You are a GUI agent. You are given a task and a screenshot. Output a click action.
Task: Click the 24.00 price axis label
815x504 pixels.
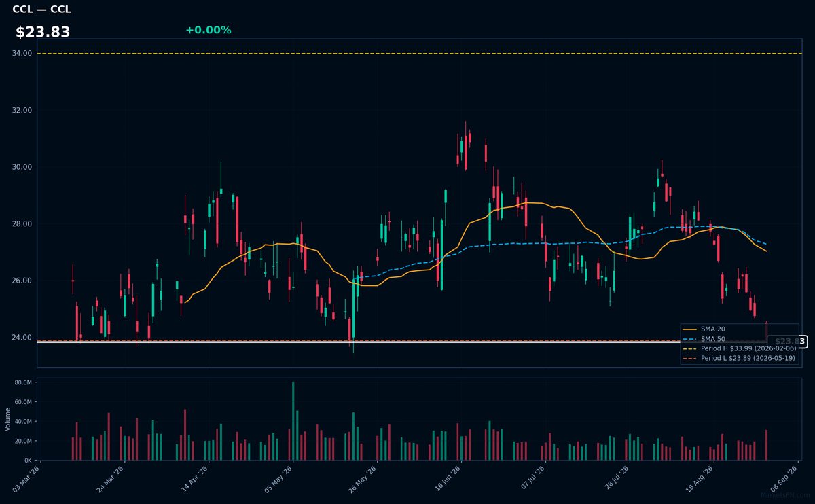point(22,338)
